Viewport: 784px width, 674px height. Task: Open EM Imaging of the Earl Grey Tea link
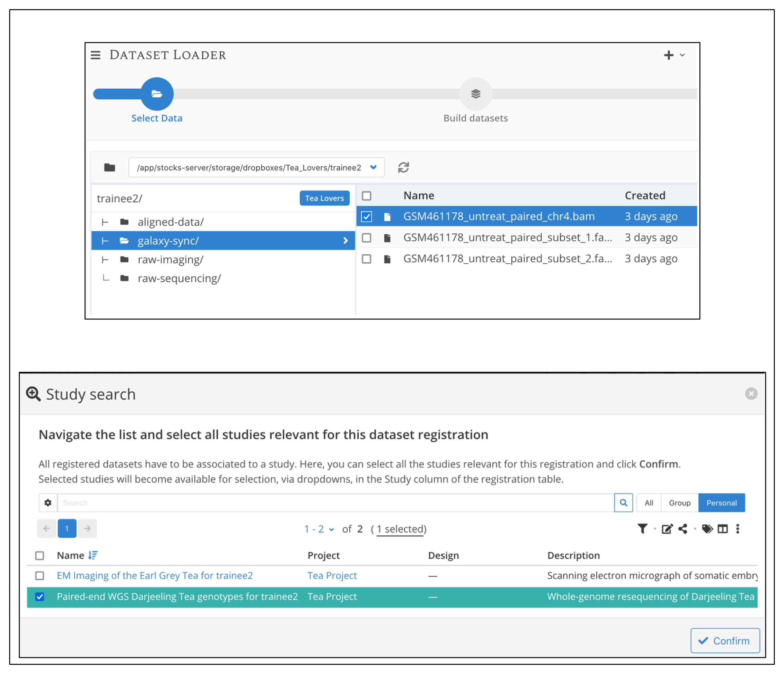155,576
